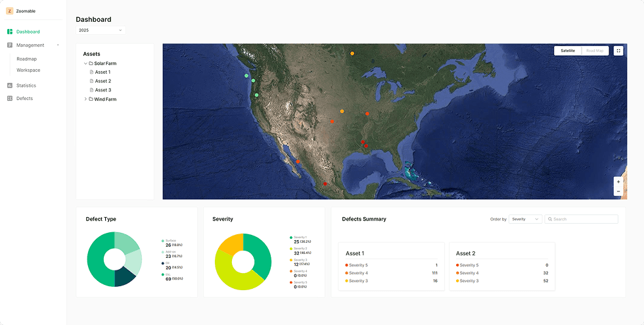Zoom out on the map
The image size is (644, 325).
pos(618,191)
